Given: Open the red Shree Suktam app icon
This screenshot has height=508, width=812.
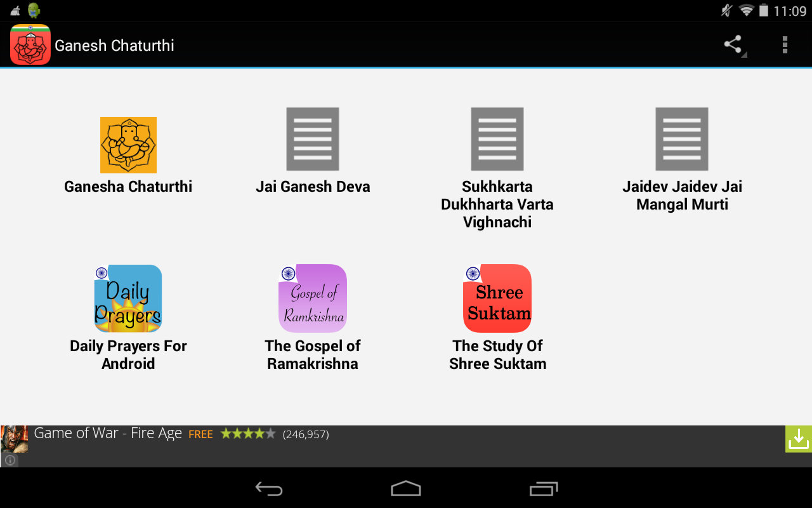Looking at the screenshot, I should coord(497,298).
